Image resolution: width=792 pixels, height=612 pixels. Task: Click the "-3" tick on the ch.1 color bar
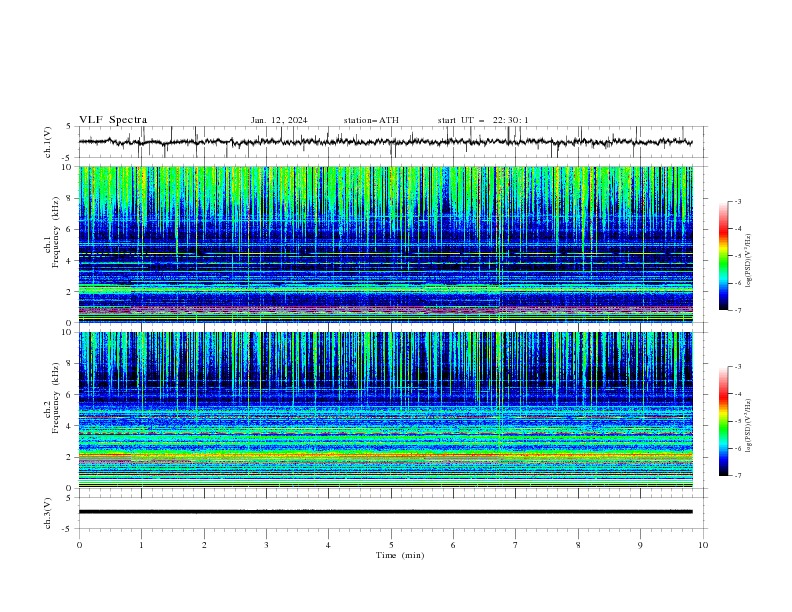point(738,201)
